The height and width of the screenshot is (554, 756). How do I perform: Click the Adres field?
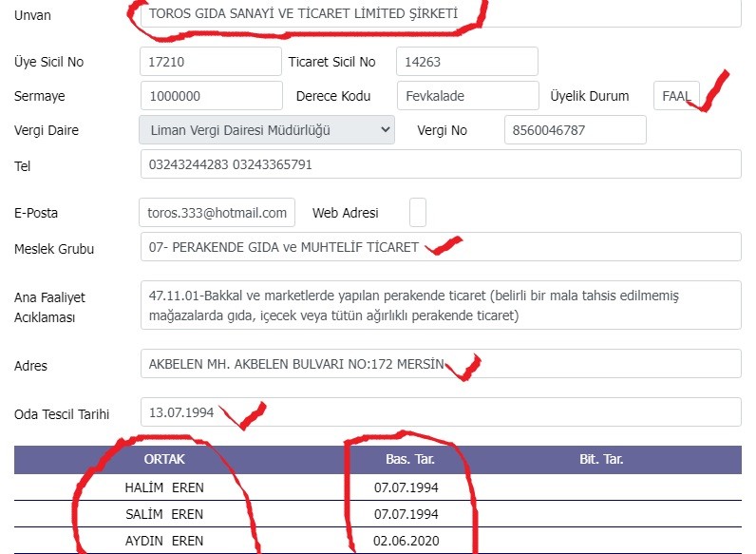tap(441, 363)
